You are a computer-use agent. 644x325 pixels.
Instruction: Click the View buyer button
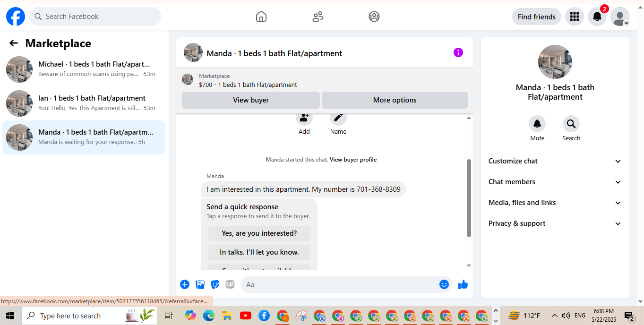[x=251, y=100]
